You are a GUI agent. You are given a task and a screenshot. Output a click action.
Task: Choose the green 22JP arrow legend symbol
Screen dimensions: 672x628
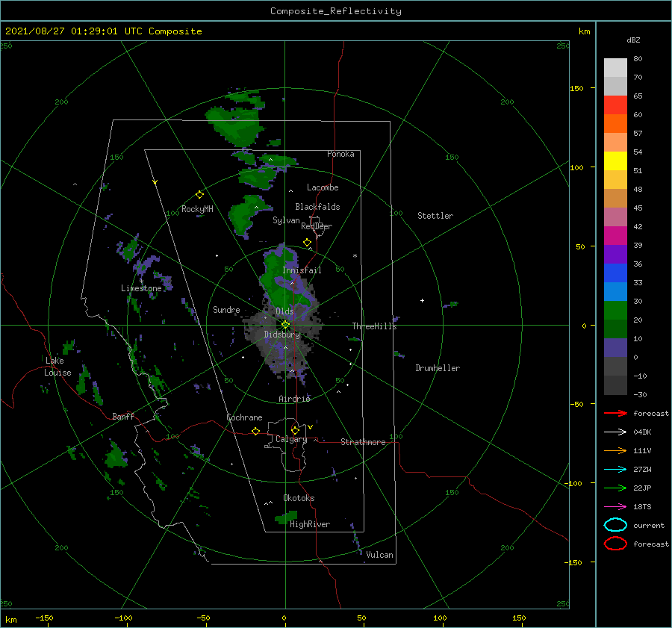click(615, 488)
